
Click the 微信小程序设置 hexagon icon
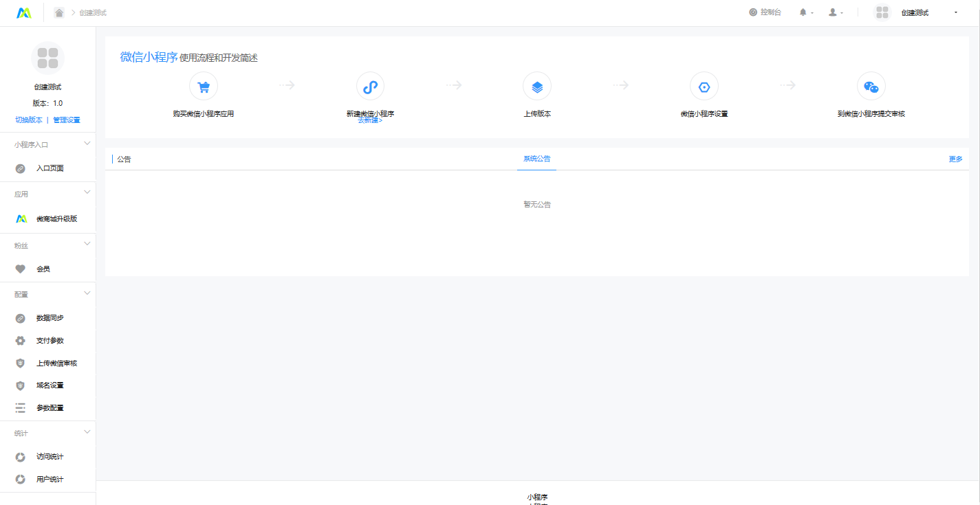click(704, 87)
